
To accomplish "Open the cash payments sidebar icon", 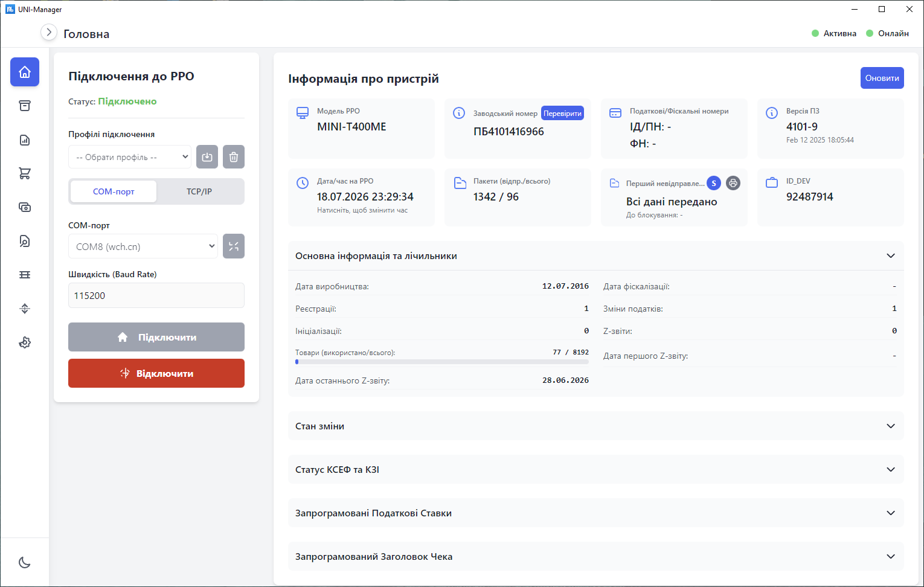I will point(25,207).
